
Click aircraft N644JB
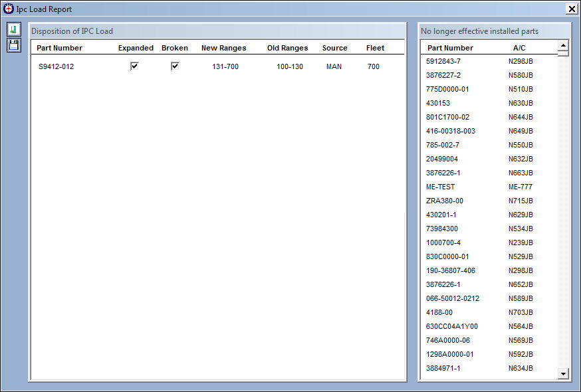pos(521,117)
